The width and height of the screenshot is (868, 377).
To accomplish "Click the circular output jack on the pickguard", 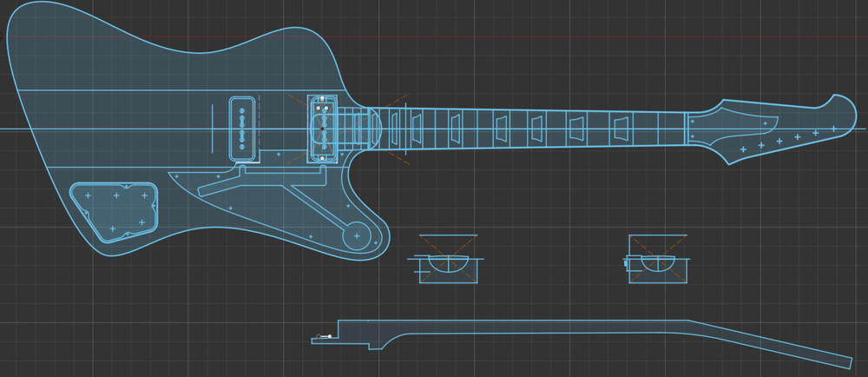I will (355, 235).
